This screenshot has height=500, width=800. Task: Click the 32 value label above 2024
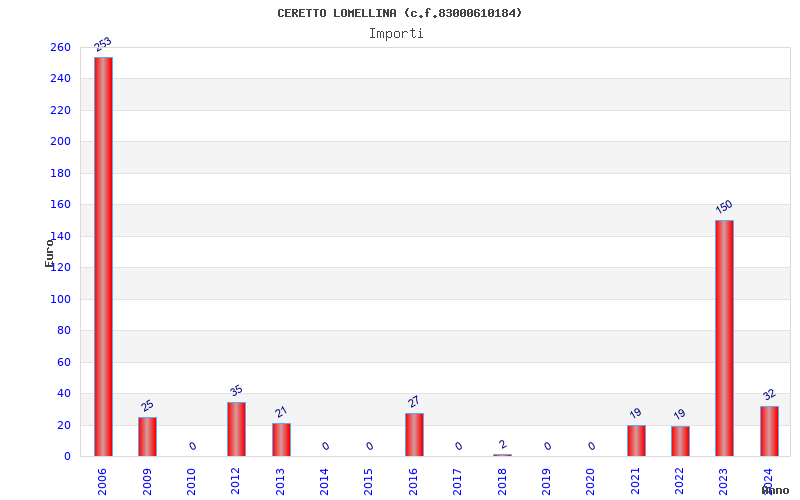point(769,394)
